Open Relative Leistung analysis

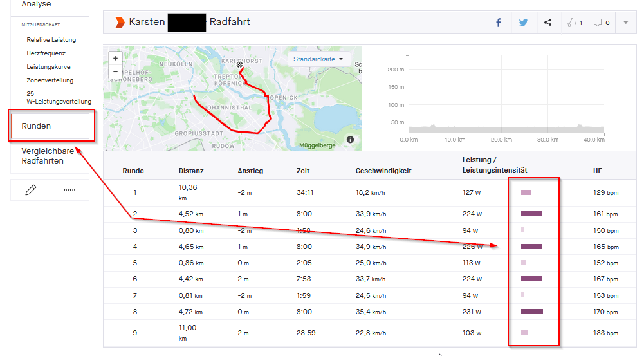point(51,40)
